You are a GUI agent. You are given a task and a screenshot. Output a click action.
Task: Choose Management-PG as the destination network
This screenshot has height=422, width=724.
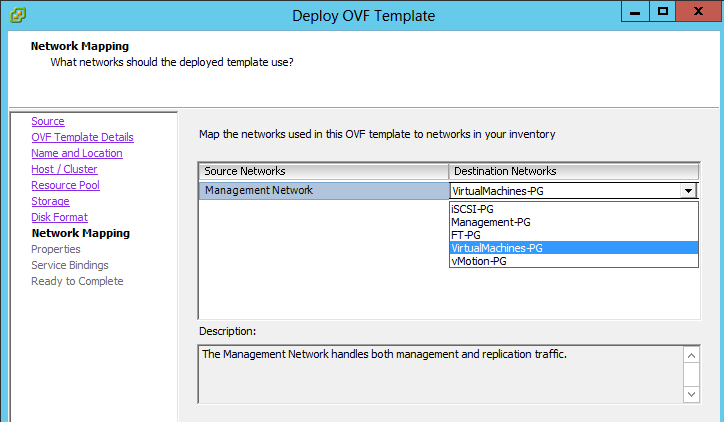pyautogui.click(x=489, y=222)
